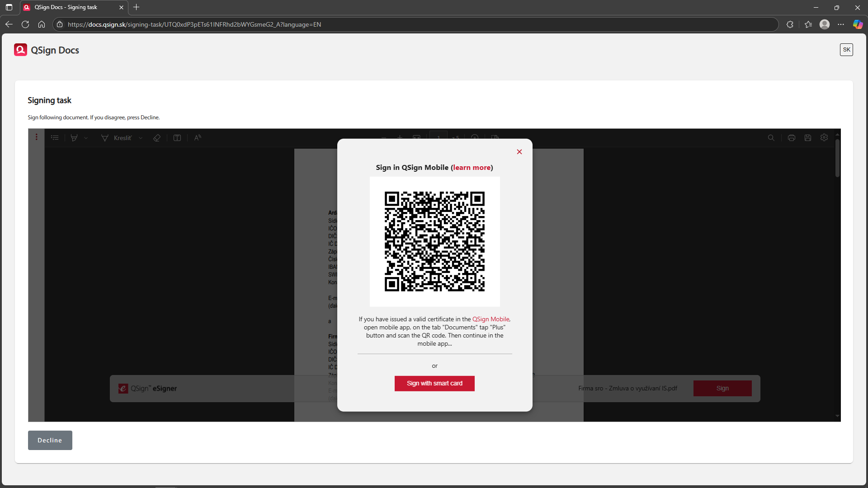Open the Copilot icon in browser toolbar
The width and height of the screenshot is (868, 488).
858,24
